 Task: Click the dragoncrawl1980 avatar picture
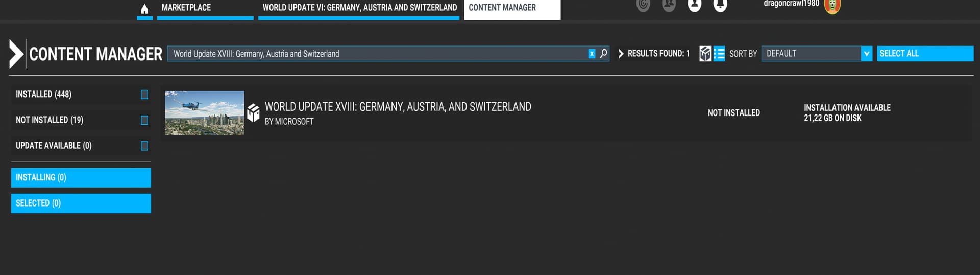[832, 6]
